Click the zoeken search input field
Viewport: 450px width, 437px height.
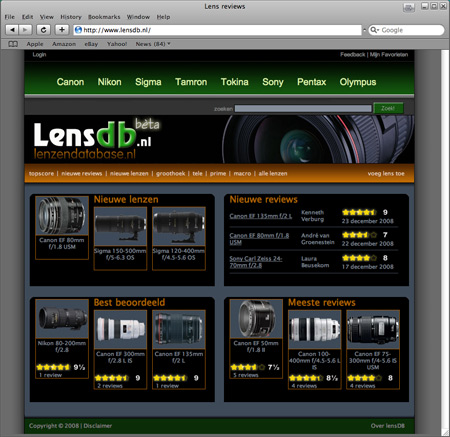303,109
